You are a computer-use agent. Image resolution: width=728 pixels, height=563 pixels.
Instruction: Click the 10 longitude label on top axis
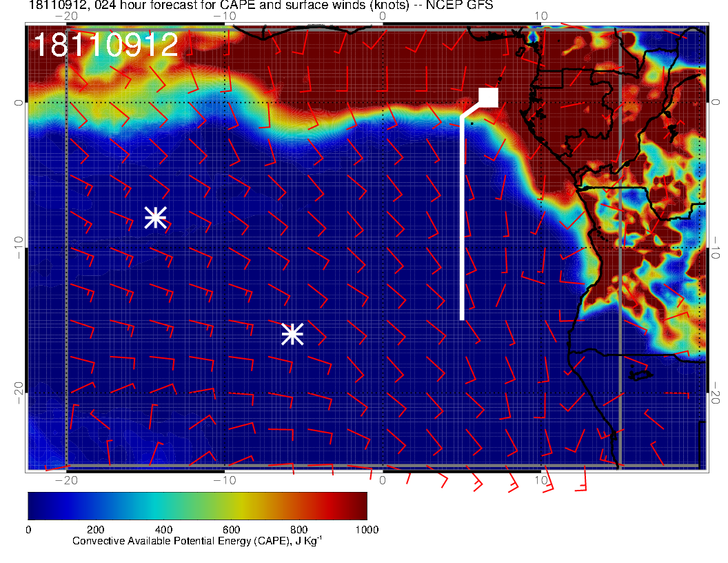coord(541,16)
